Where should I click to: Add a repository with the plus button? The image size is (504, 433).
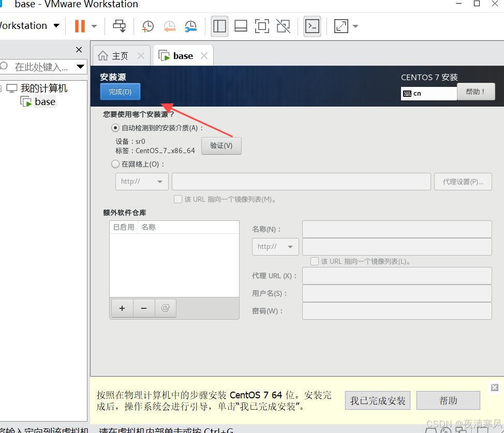tap(122, 308)
